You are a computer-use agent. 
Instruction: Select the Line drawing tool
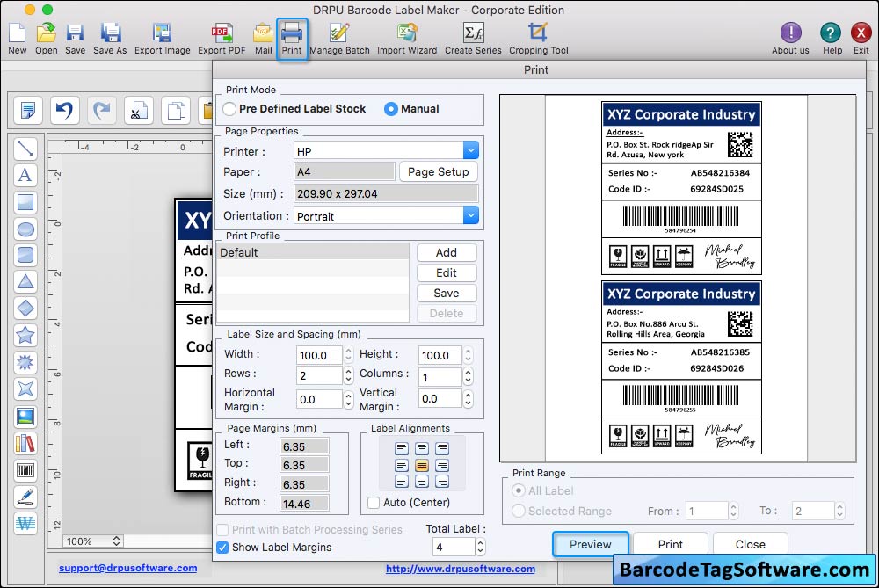click(x=25, y=149)
